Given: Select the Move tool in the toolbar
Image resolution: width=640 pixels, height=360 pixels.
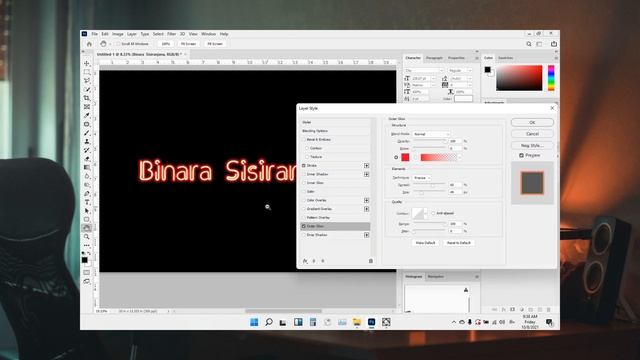Looking at the screenshot, I should 87,64.
